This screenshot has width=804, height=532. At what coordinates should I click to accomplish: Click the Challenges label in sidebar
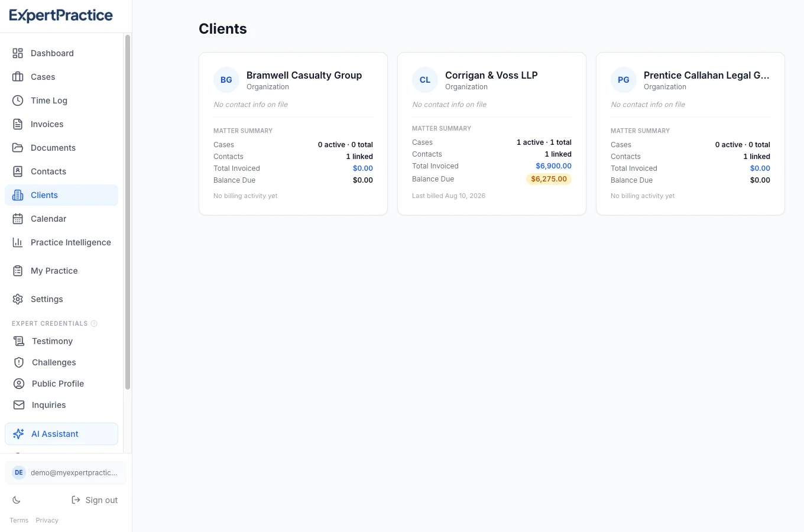tap(54, 362)
